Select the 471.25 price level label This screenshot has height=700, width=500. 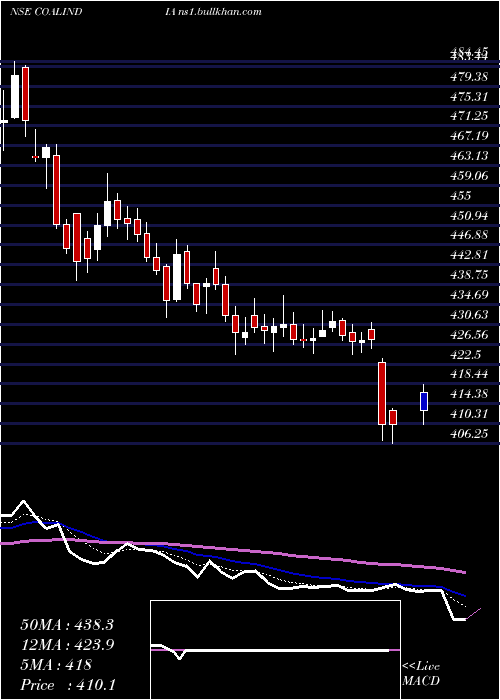click(468, 116)
